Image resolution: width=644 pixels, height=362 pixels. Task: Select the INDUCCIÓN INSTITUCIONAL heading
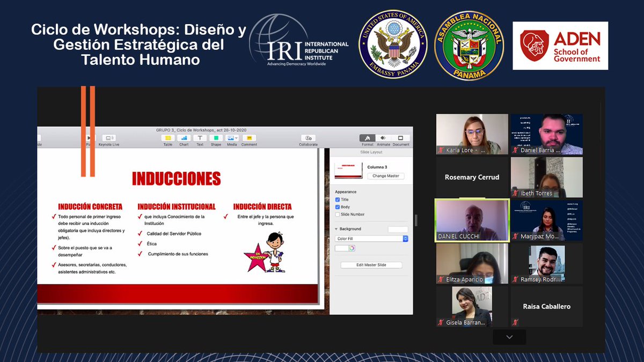coord(177,206)
